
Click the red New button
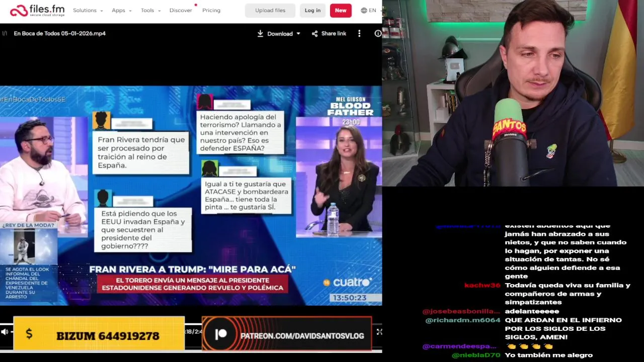pos(341,11)
